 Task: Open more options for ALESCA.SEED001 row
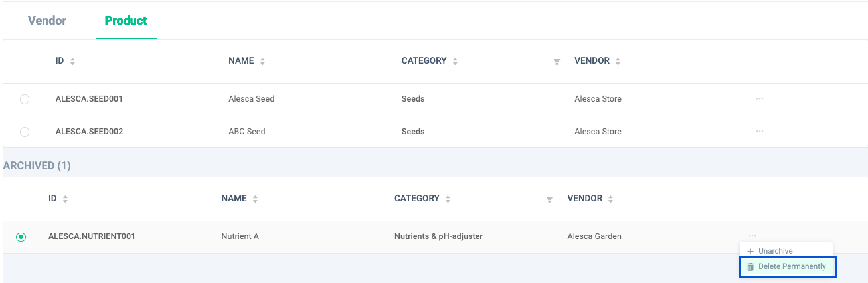[759, 98]
